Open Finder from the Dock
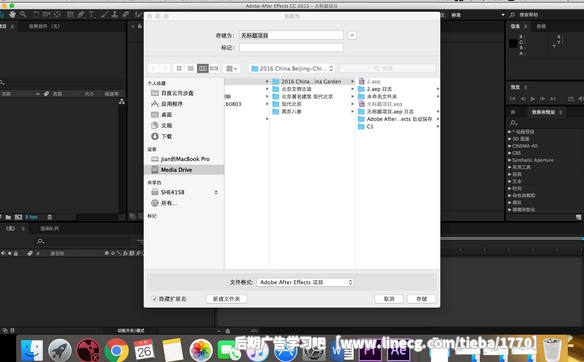Viewport: 584px width, 362px height. pos(32,350)
